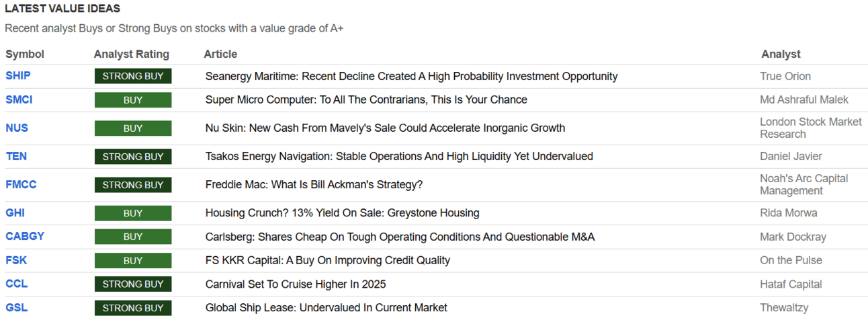
Task: Click the Strong Buy badge for SHIP
Action: [132, 76]
